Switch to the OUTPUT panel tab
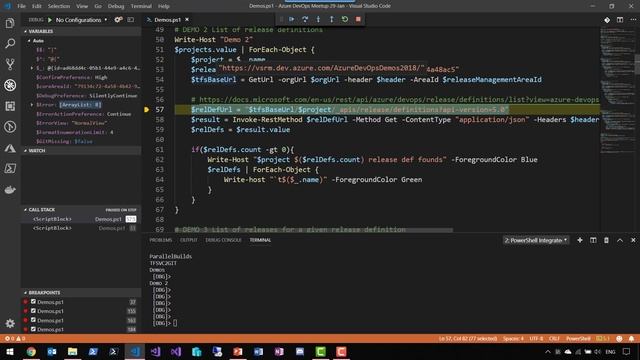640x360 pixels. coord(189,240)
